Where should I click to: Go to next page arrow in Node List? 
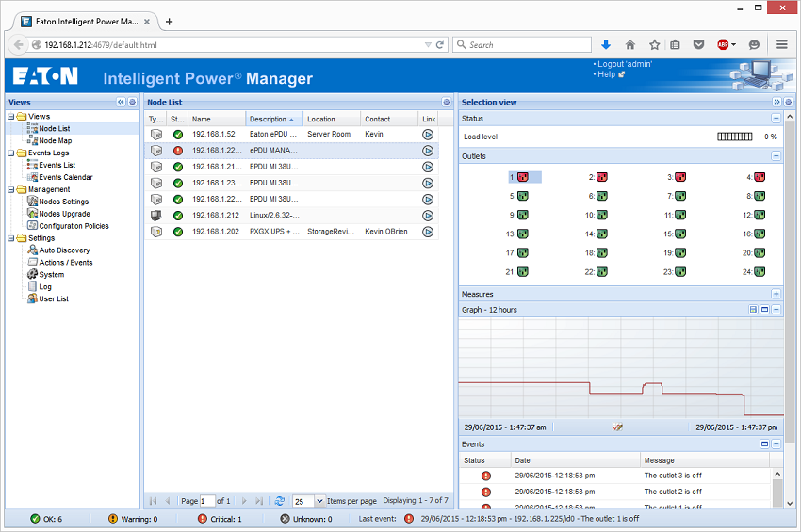244,501
